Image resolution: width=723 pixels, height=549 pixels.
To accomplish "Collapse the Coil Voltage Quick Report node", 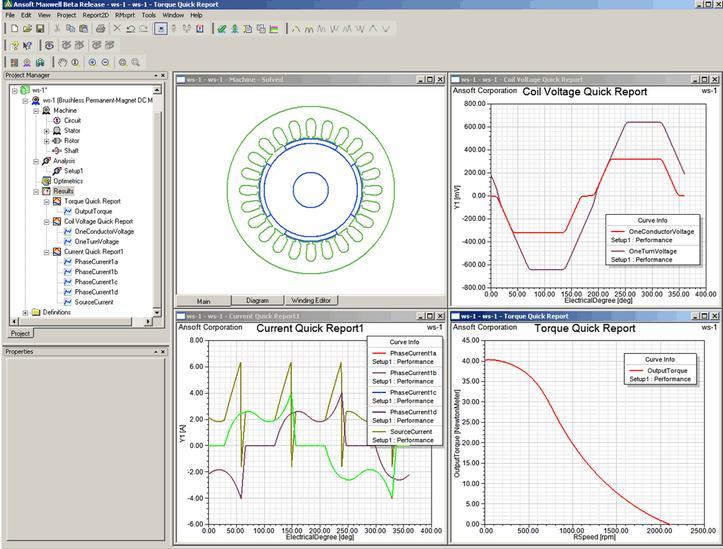I will 47,222.
